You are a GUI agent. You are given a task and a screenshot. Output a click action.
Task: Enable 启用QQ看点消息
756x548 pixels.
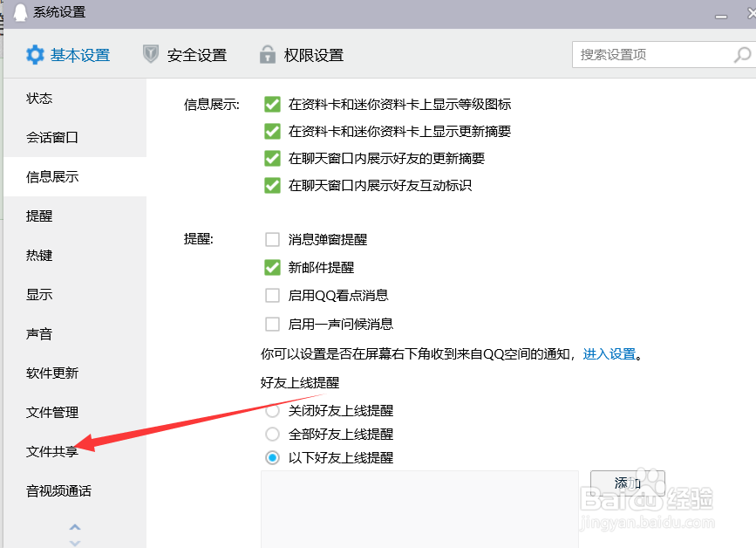point(271,296)
